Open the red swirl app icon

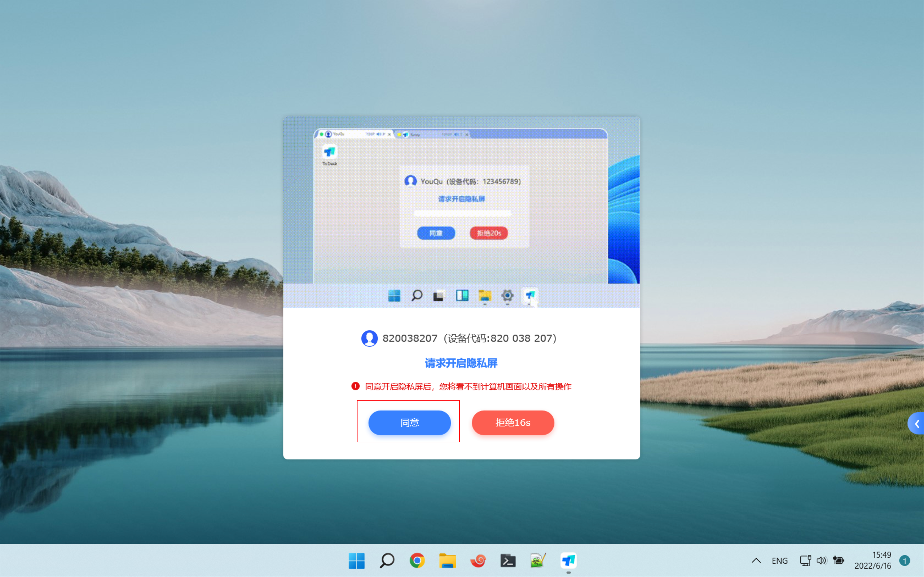(x=478, y=561)
